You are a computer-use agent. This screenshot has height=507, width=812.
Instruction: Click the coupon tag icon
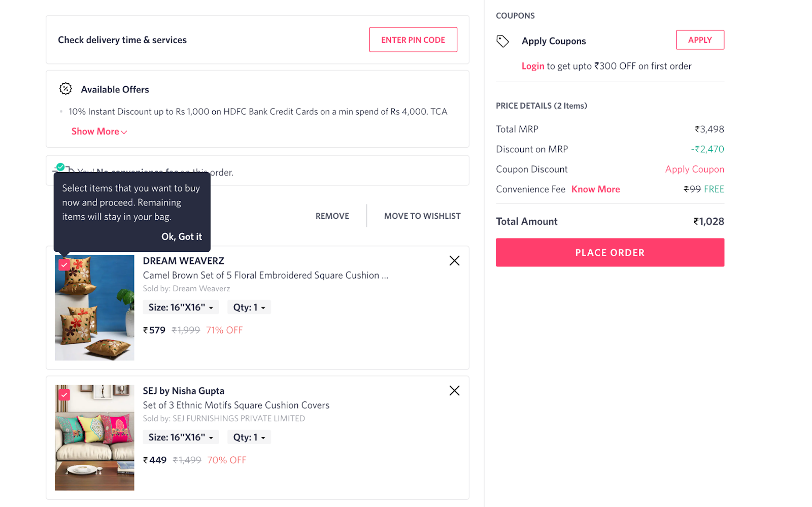point(502,41)
